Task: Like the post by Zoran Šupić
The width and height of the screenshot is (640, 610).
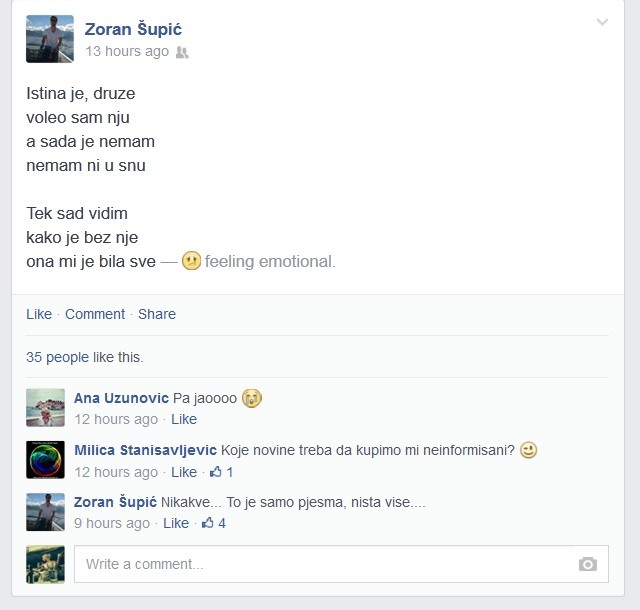Action: [x=39, y=314]
